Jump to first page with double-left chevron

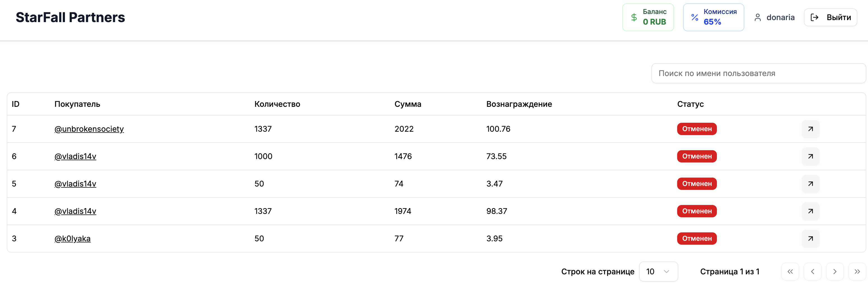coord(790,272)
